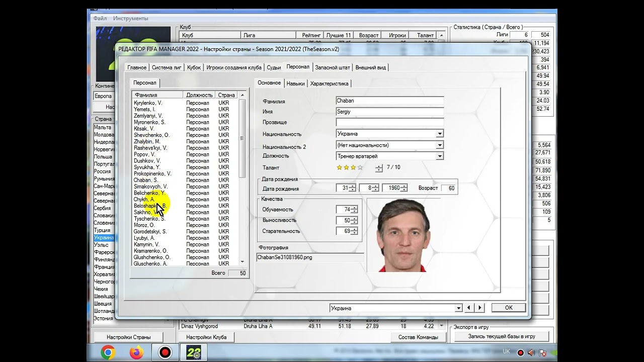Go to previous country with left arrow
This screenshot has width=644, height=362.
(x=469, y=308)
